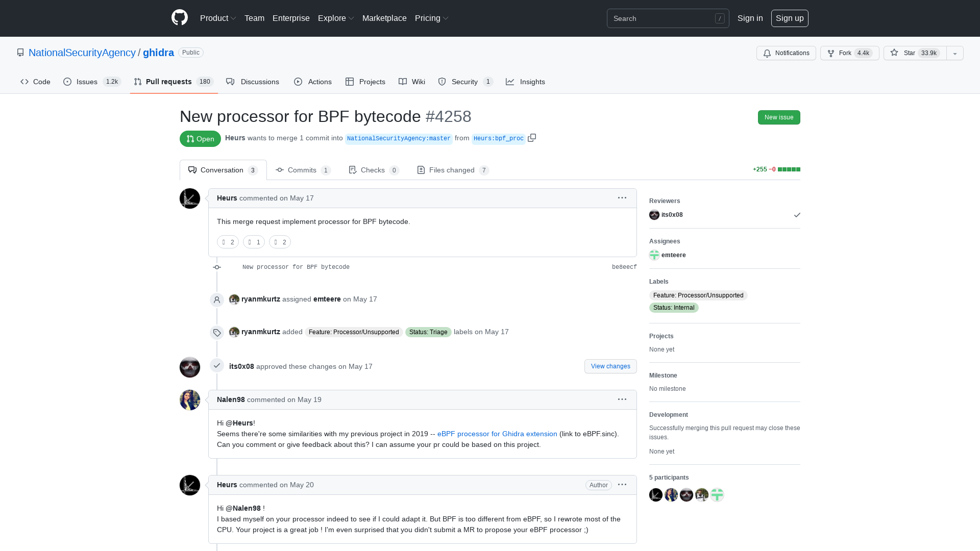Screen dimensions: 980x551
Task: Click the repository icon beside NationalSecurityAgency
Action: tap(20, 53)
